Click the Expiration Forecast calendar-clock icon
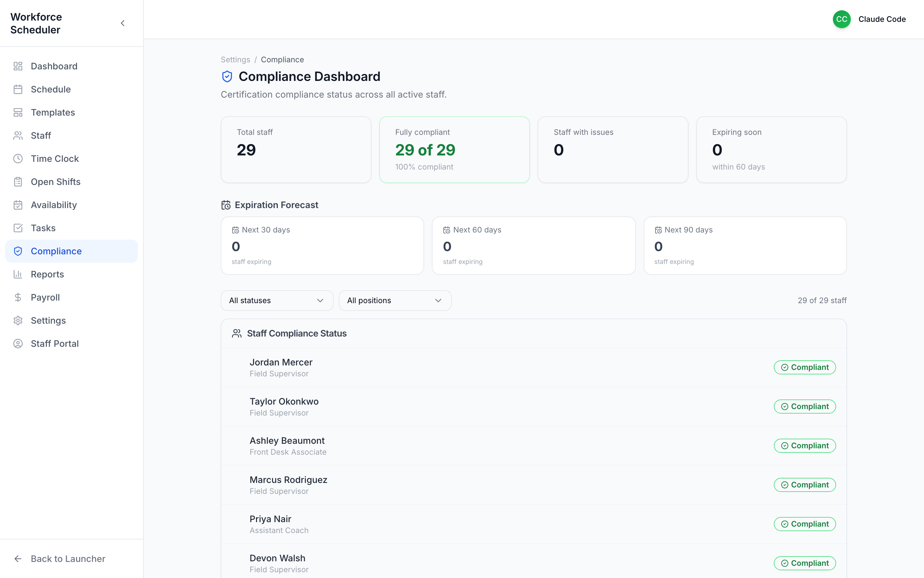The image size is (924, 578). point(226,205)
